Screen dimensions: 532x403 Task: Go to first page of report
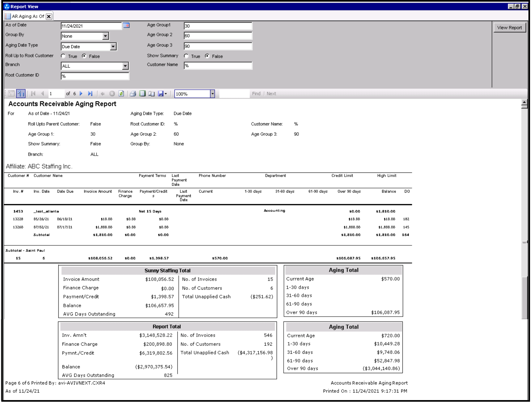coord(33,94)
